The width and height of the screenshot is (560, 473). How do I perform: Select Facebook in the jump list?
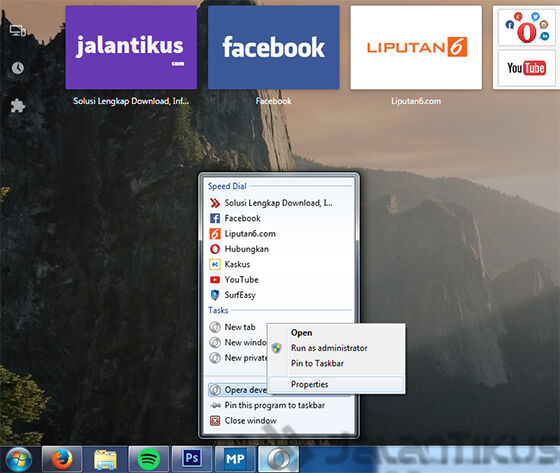tap(278, 218)
